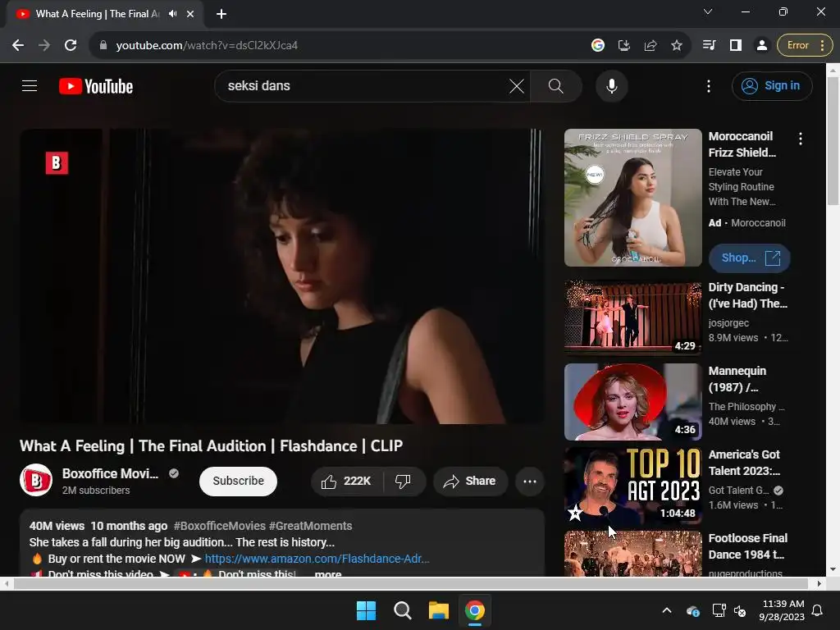The width and height of the screenshot is (840, 630).
Task: Expand description with ...more
Action: [x=328, y=573]
